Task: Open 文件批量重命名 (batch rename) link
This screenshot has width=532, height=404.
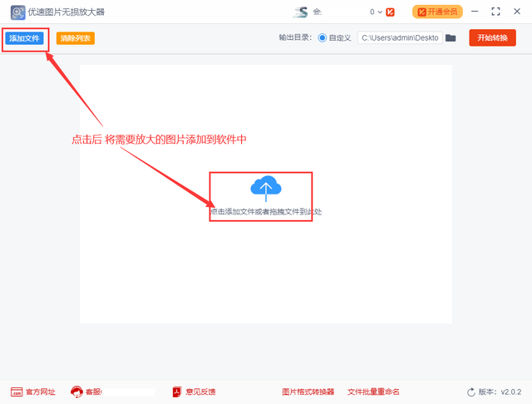Action: click(373, 392)
